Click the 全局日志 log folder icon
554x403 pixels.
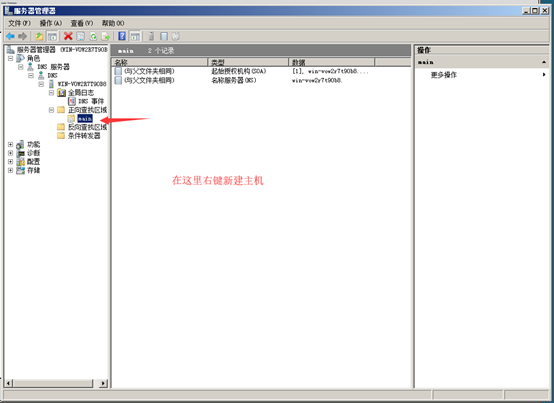pos(61,93)
